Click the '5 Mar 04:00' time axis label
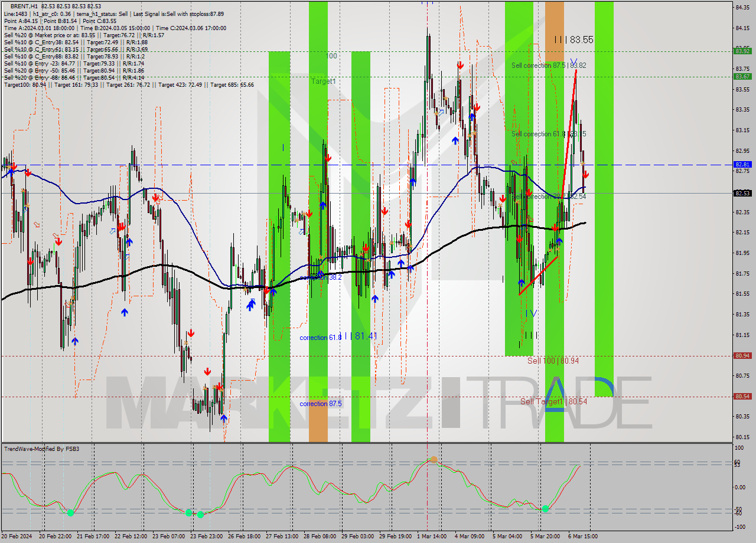 (507, 537)
